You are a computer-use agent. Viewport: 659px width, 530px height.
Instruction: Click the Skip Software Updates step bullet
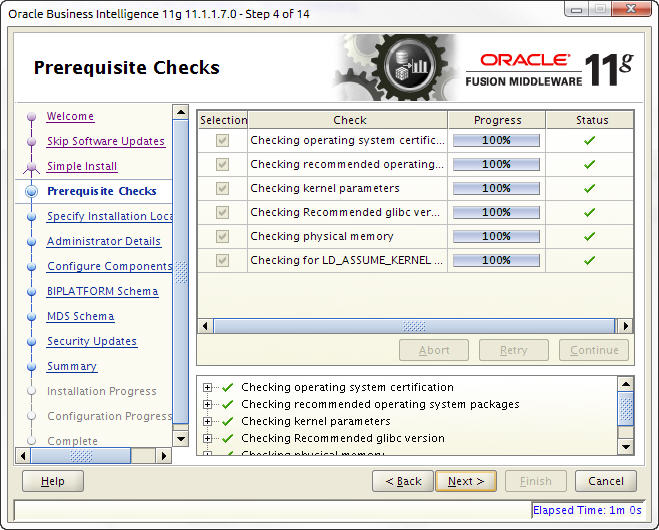tap(32, 142)
